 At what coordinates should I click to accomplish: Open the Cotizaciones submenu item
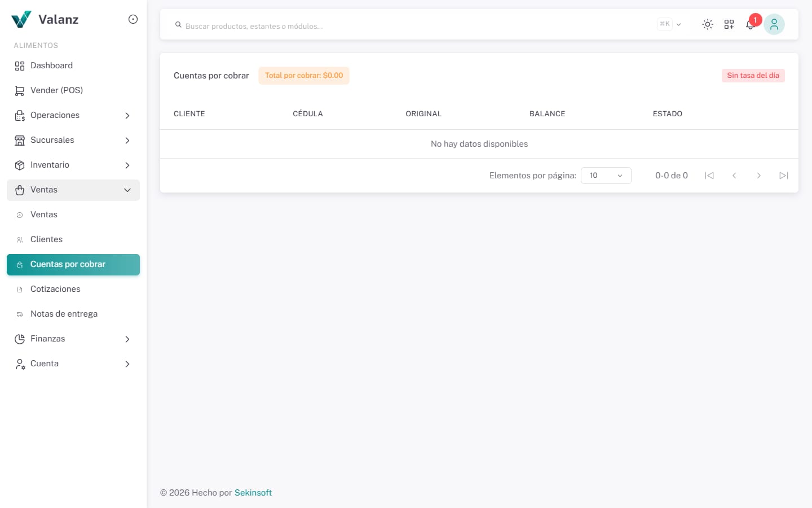[x=73, y=289]
